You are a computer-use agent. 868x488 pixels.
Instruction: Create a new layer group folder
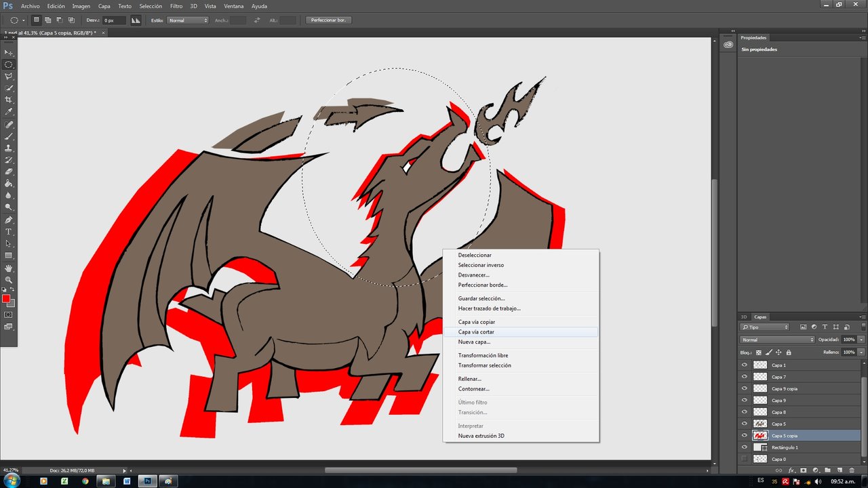coord(827,470)
